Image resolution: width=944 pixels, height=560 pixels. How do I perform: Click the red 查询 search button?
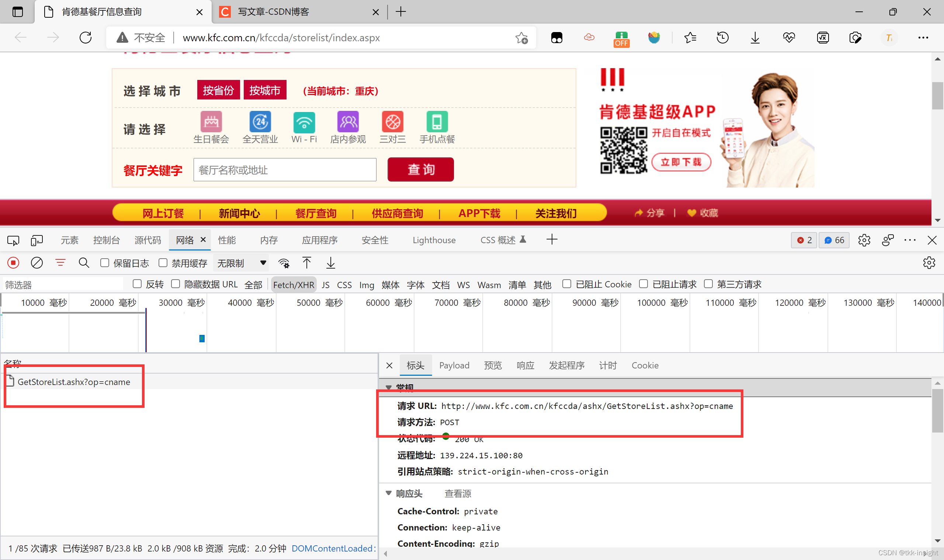[x=420, y=169]
